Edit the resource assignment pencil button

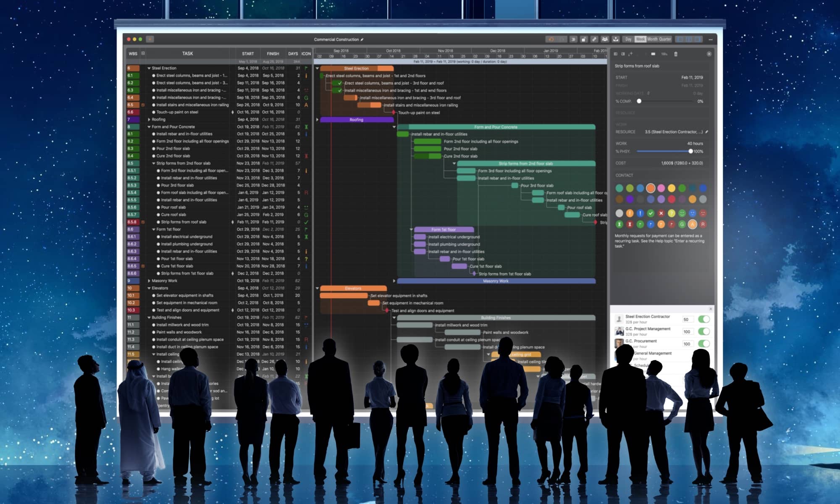tap(707, 132)
